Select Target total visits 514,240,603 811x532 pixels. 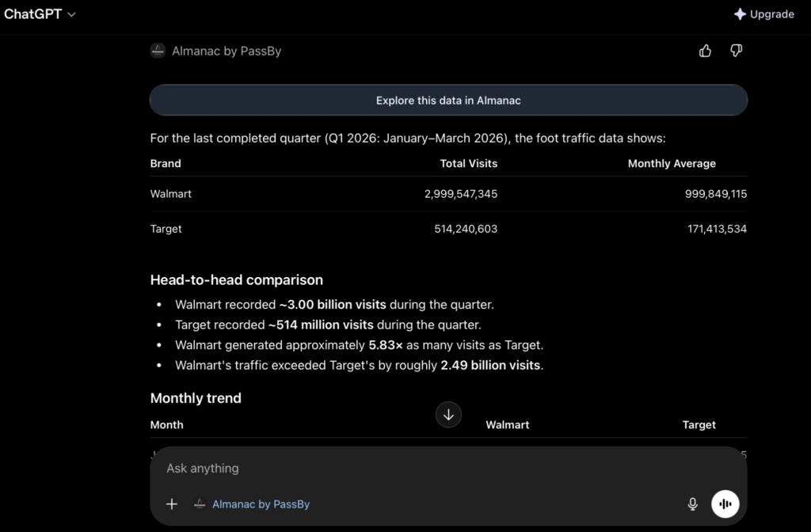coord(466,229)
